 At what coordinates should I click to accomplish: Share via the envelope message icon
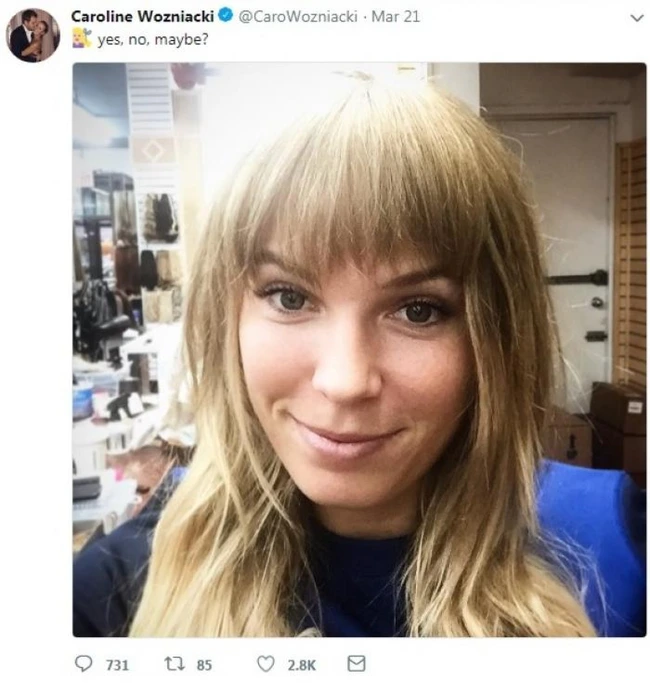(x=356, y=664)
